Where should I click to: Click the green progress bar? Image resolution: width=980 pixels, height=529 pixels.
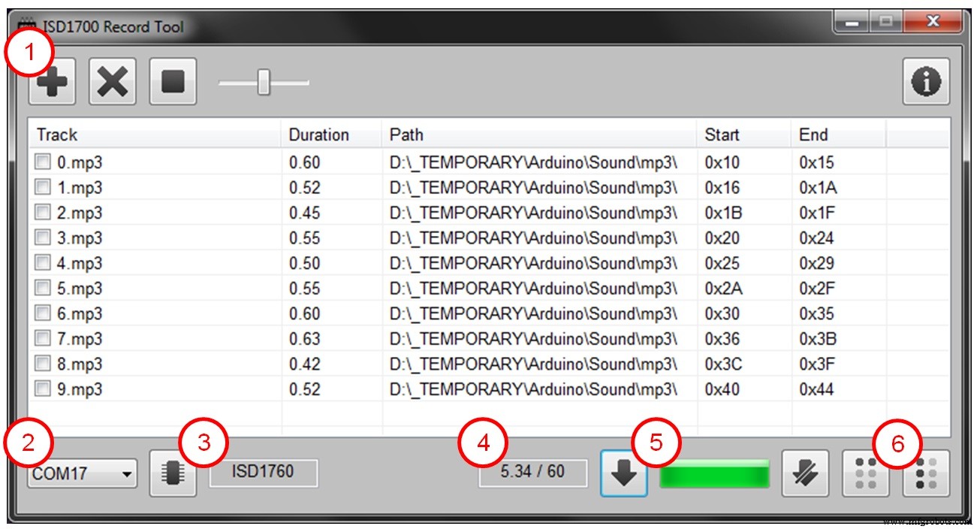[714, 473]
